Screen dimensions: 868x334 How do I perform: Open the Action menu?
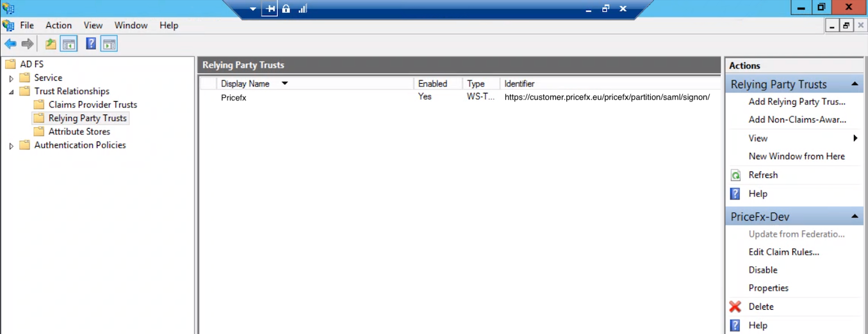click(58, 26)
